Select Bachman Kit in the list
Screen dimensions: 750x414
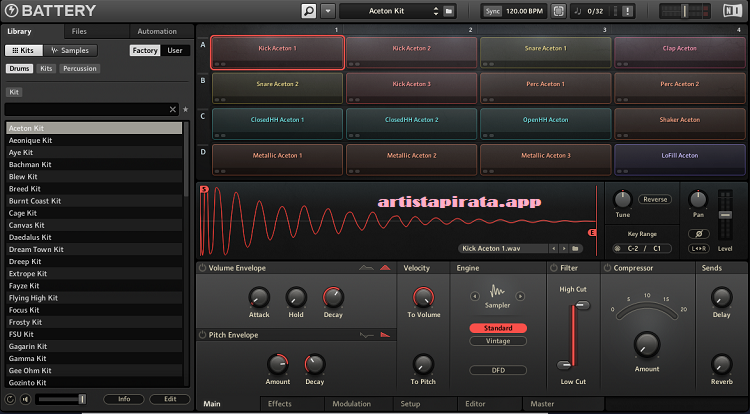pos(94,164)
